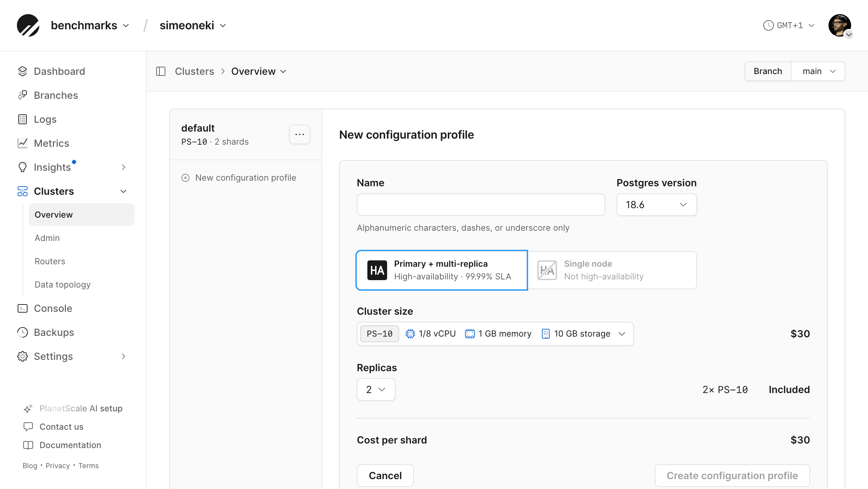The height and width of the screenshot is (489, 868).
Task: Click the vCPU chip icon
Action: pyautogui.click(x=410, y=334)
